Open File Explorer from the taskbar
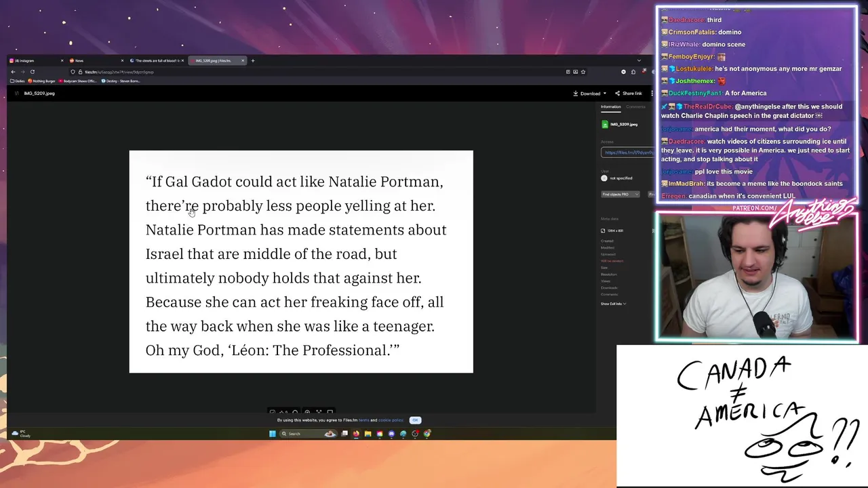The image size is (868, 488). (368, 434)
